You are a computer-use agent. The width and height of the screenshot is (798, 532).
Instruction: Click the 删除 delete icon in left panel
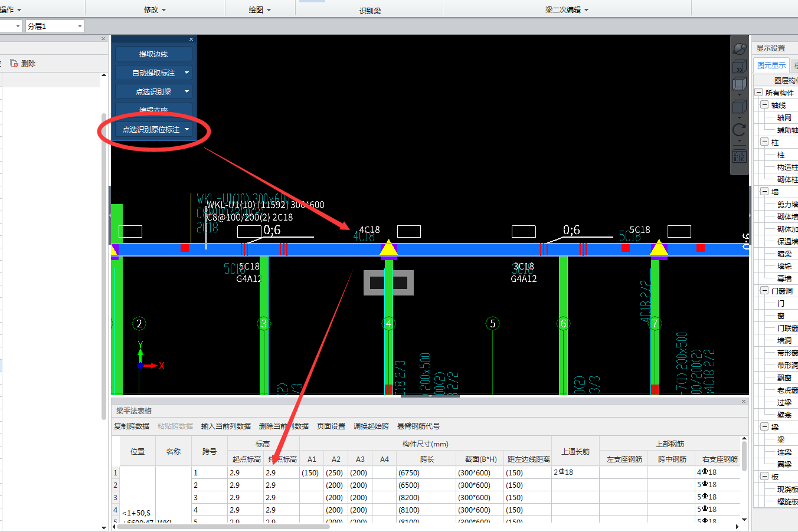(x=14, y=63)
